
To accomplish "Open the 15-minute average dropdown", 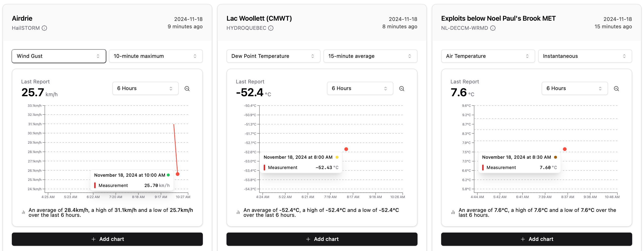I will [370, 56].
